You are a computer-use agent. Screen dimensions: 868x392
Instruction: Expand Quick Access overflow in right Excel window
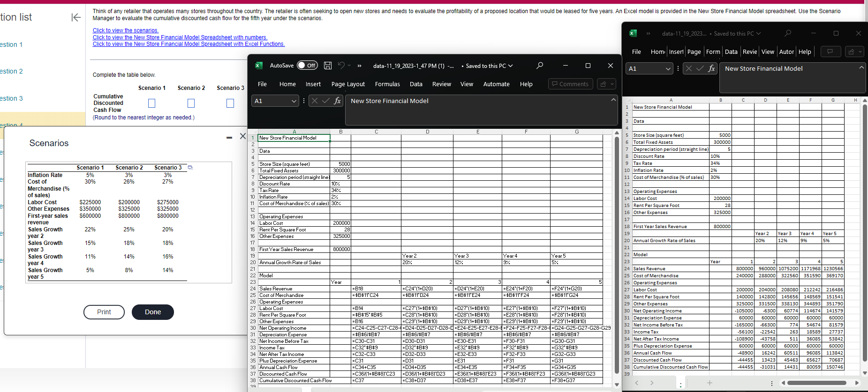point(649,34)
